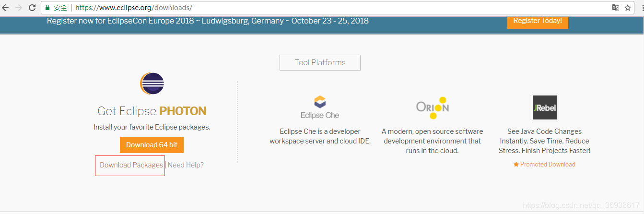Open the translate page icon
The height and width of the screenshot is (214, 644).
pos(616,8)
